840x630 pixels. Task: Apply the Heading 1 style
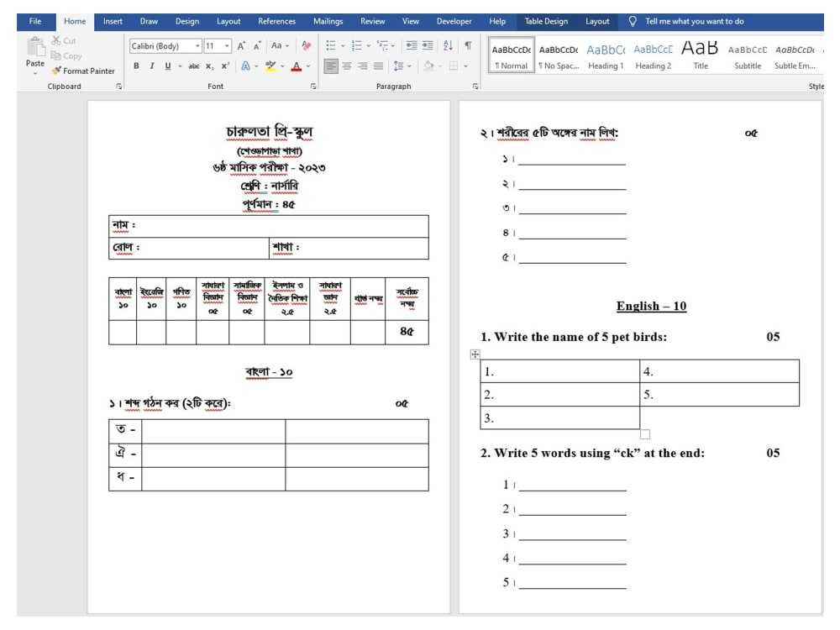[x=606, y=55]
